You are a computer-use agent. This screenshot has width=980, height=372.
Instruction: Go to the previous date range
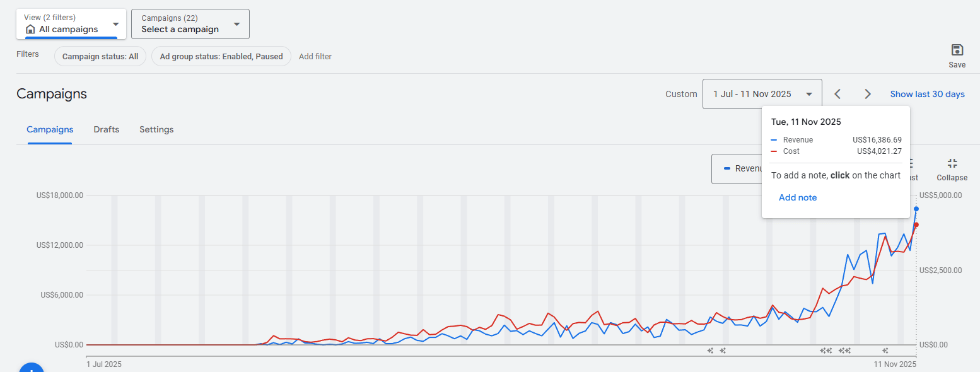pos(837,94)
